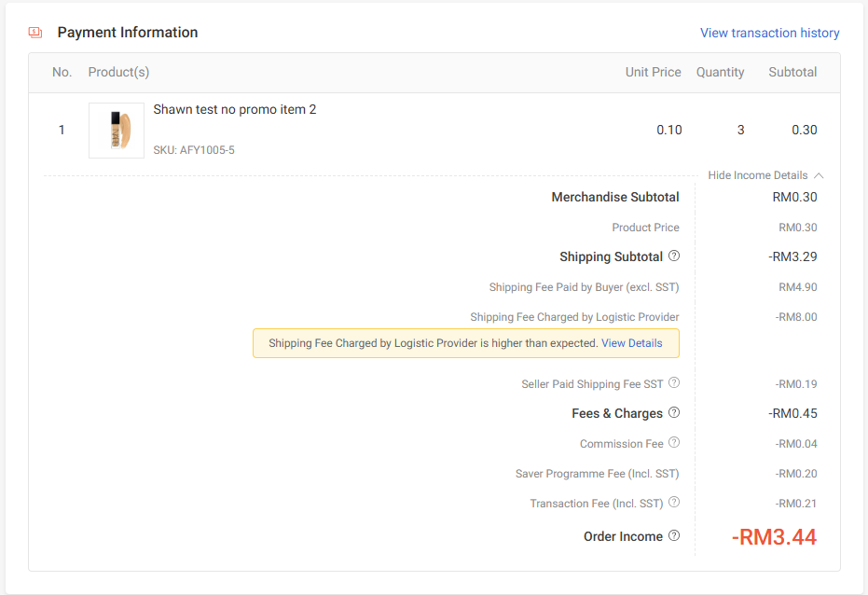868x595 pixels.
Task: Show the Order Income help tooltip icon
Action: 674,536
